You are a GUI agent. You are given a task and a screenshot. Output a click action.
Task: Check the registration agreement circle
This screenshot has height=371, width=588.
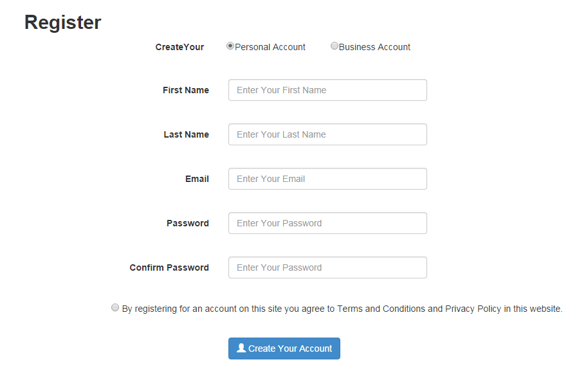click(x=115, y=307)
